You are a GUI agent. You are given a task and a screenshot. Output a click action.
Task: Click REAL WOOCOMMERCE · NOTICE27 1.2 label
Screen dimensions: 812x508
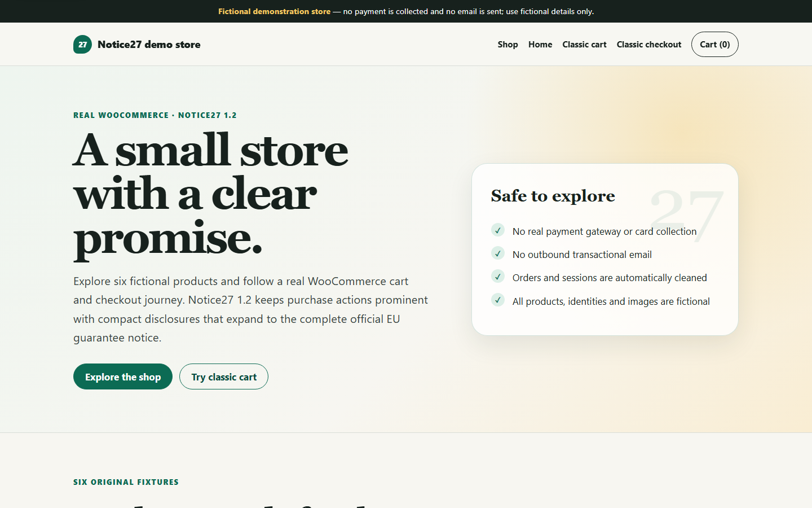coord(155,115)
